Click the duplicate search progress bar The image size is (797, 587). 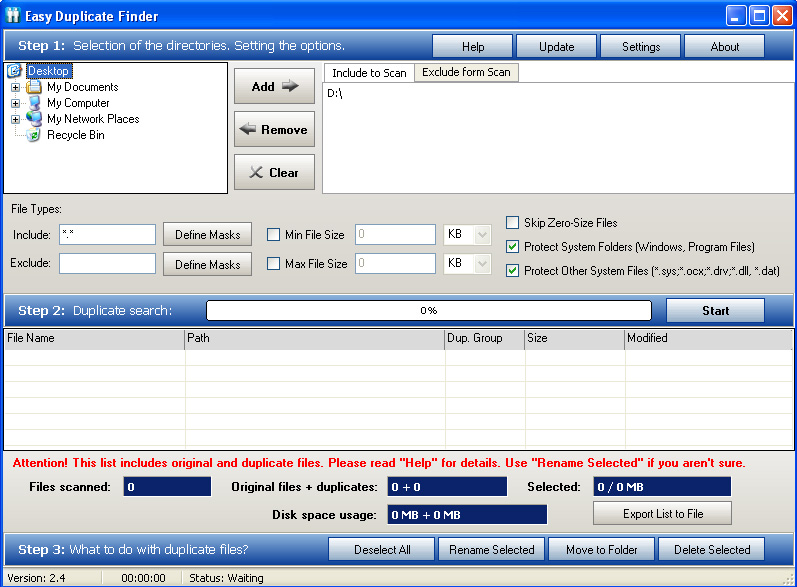pyautogui.click(x=429, y=311)
